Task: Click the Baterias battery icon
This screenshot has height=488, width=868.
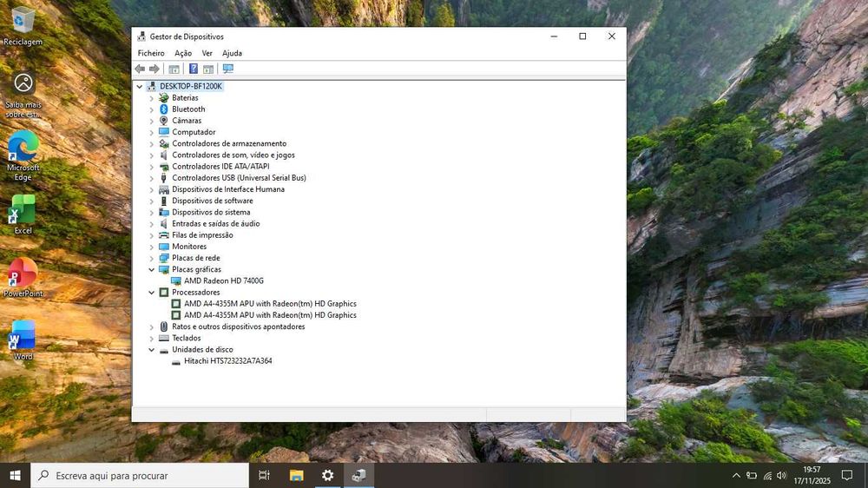Action: (x=164, y=97)
